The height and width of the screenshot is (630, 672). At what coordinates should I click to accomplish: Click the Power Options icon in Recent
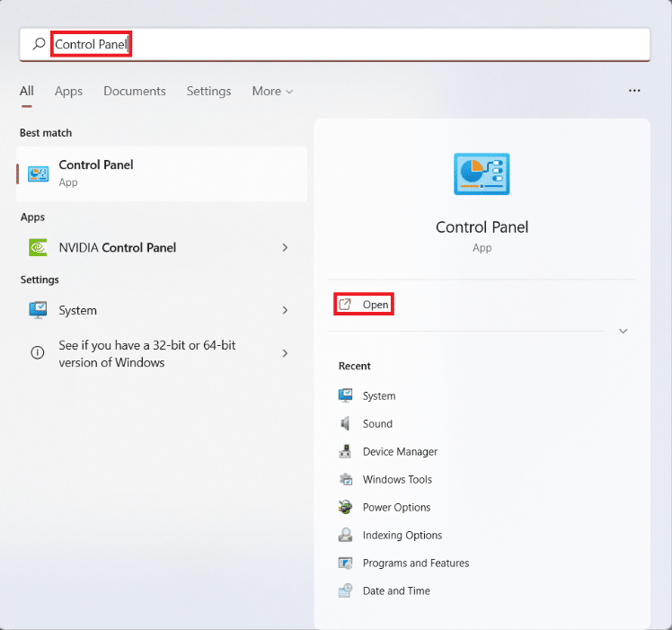point(345,507)
